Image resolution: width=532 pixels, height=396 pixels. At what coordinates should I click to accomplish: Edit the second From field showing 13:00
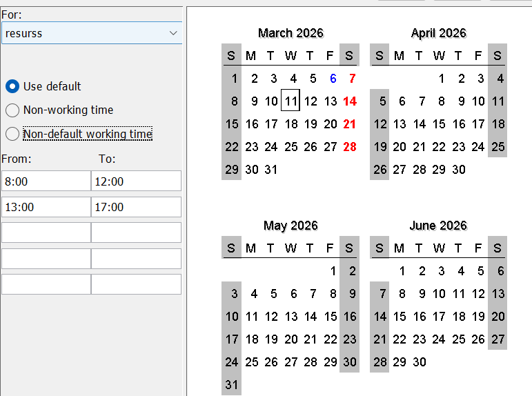coord(46,207)
